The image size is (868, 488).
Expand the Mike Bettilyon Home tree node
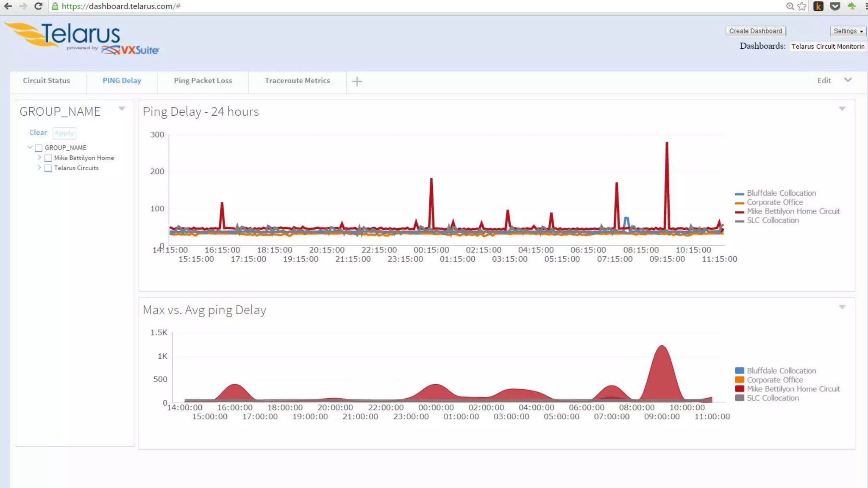[x=39, y=158]
